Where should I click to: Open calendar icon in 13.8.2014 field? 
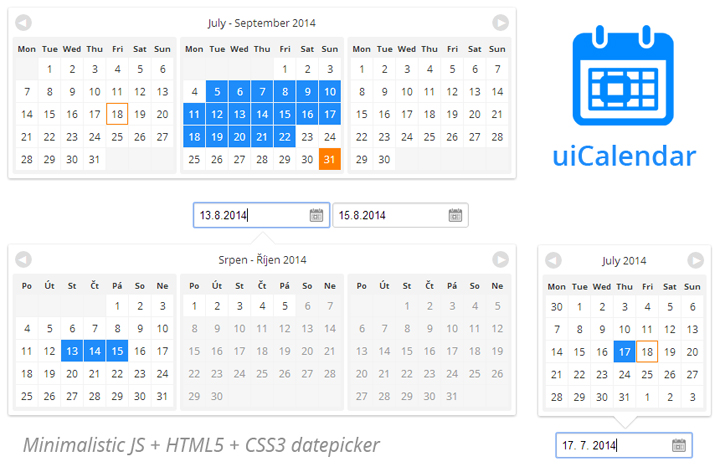(316, 215)
